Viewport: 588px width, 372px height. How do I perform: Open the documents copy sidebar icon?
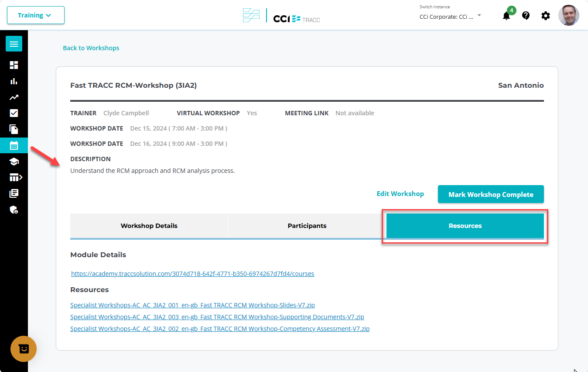coord(14,129)
